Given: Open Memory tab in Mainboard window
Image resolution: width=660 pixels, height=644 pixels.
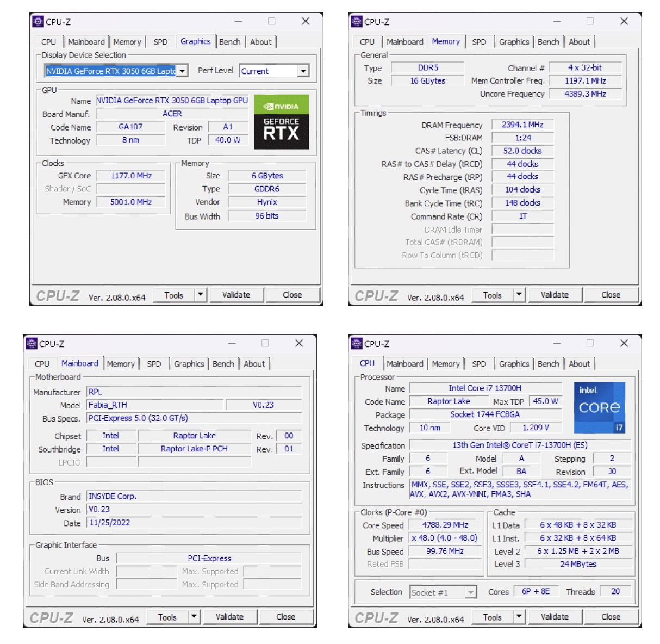Looking at the screenshot, I should pyautogui.click(x=121, y=364).
